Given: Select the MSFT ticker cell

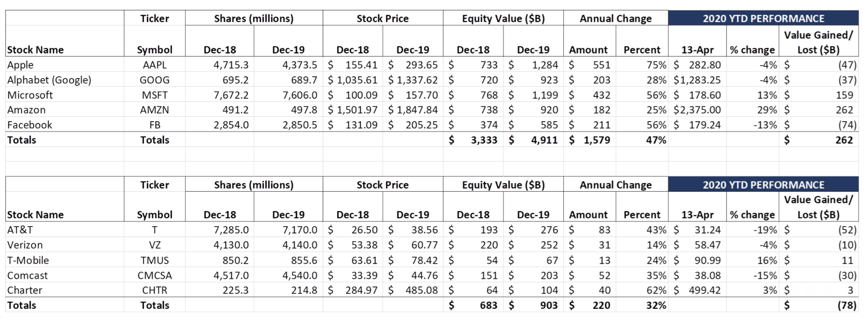Looking at the screenshot, I should [x=154, y=95].
